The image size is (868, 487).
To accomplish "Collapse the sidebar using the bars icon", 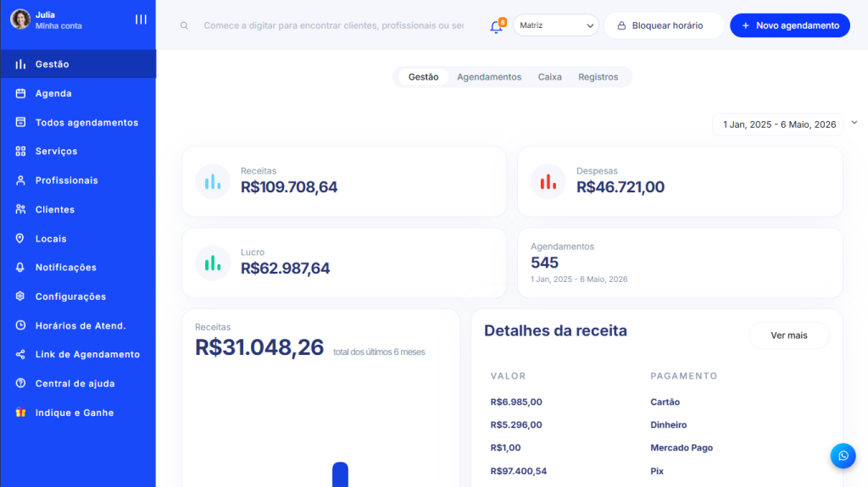I will click(x=141, y=19).
